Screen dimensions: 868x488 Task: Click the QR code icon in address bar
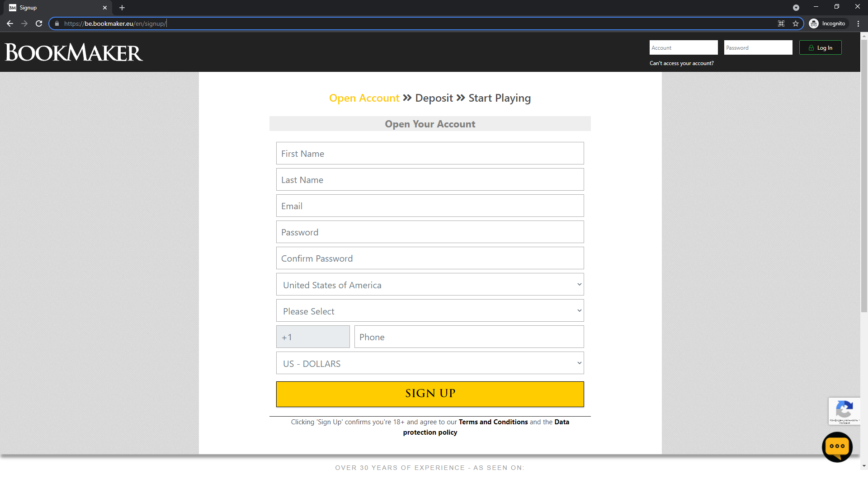point(781,23)
